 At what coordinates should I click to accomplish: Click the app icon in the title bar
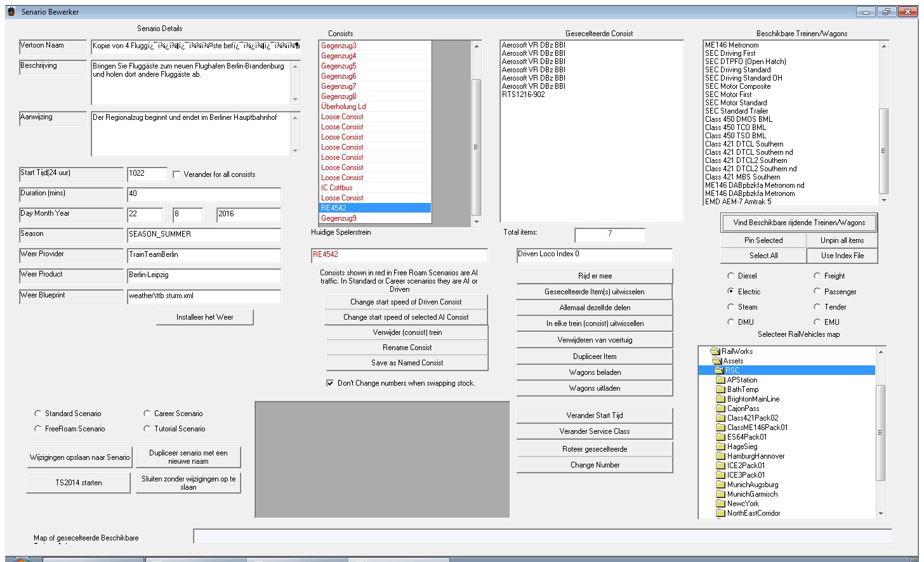[x=11, y=11]
